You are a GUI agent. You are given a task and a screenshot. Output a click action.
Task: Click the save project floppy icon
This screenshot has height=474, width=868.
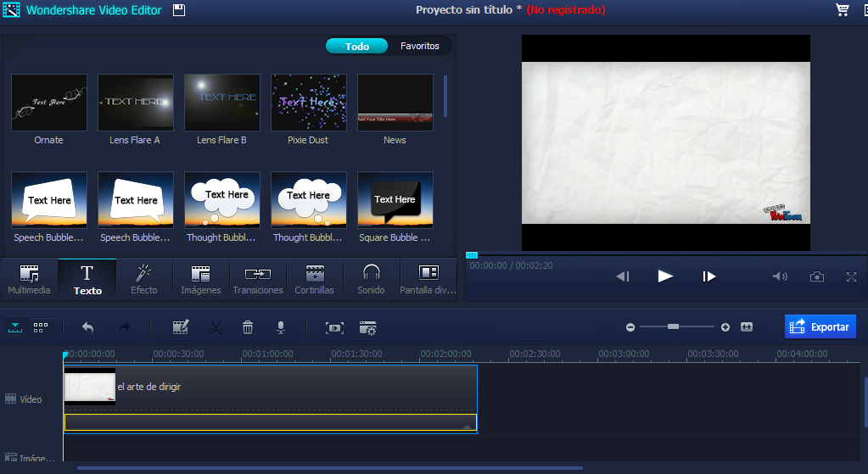[179, 10]
